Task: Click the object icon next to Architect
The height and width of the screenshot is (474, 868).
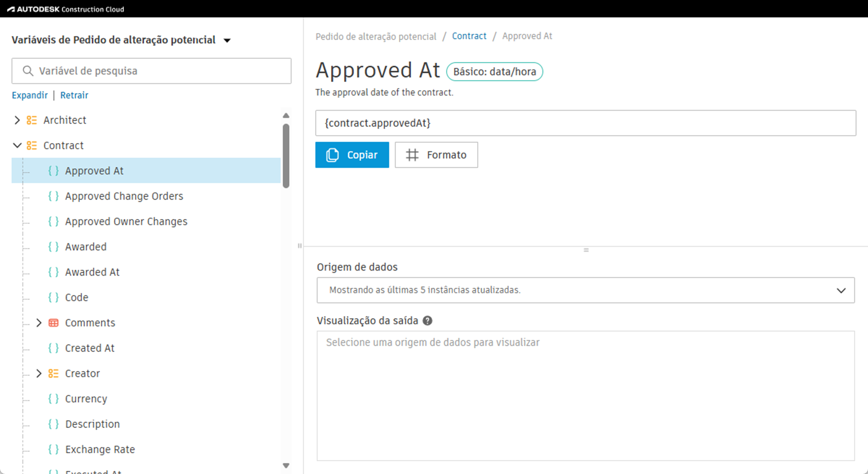Action: [x=32, y=120]
